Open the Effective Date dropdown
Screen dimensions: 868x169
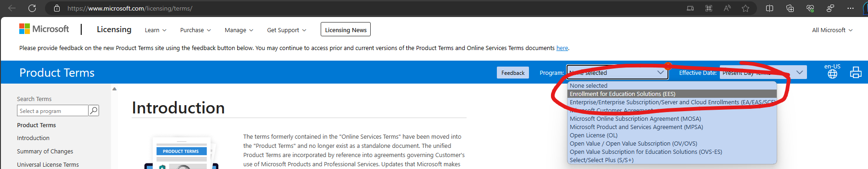(x=763, y=73)
